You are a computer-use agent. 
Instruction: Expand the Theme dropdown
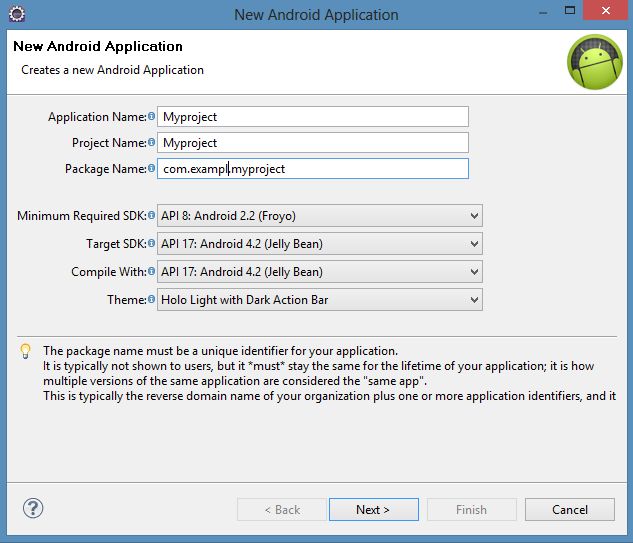(319, 300)
